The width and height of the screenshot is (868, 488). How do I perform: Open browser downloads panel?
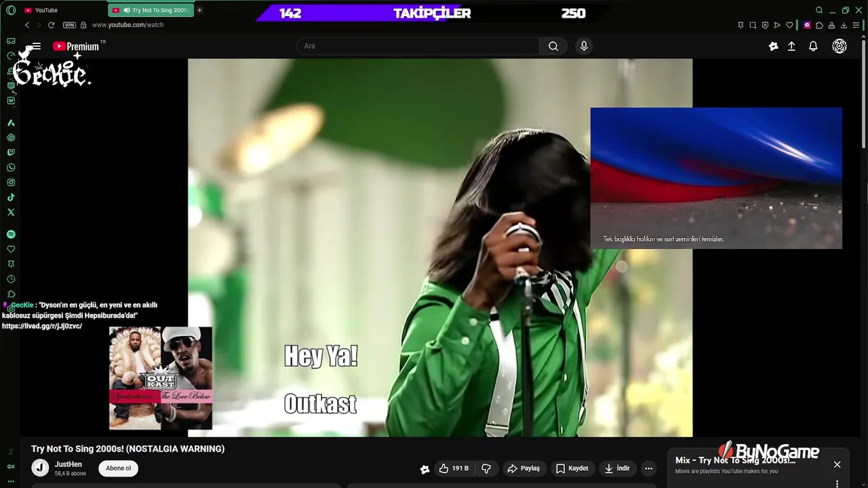coord(844,25)
